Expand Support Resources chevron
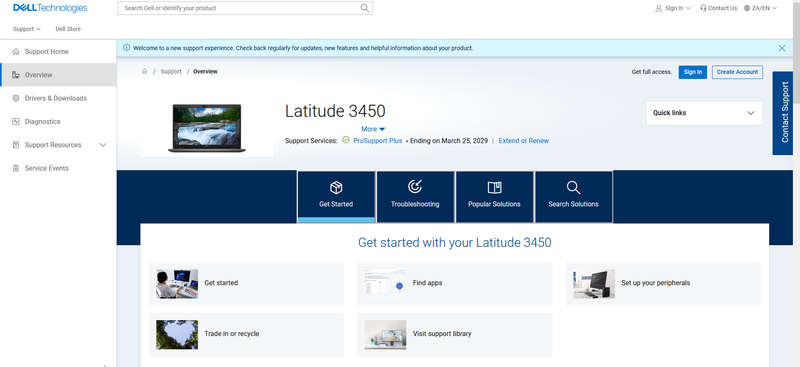The height and width of the screenshot is (367, 800). point(103,145)
